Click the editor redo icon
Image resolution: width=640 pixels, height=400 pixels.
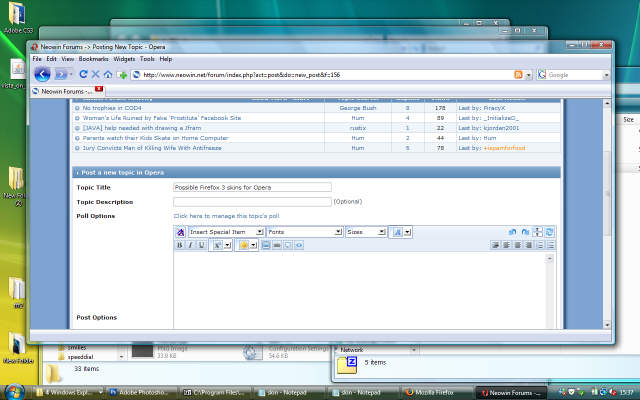click(x=525, y=232)
